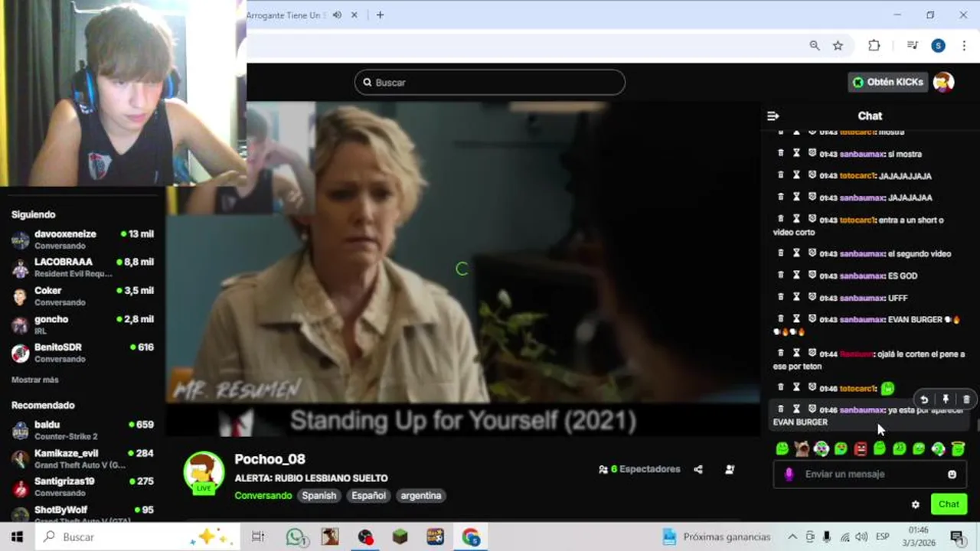This screenshot has width=980, height=551.
Task: Delete the 01:44 'ojalá le corten' message
Action: pos(780,353)
